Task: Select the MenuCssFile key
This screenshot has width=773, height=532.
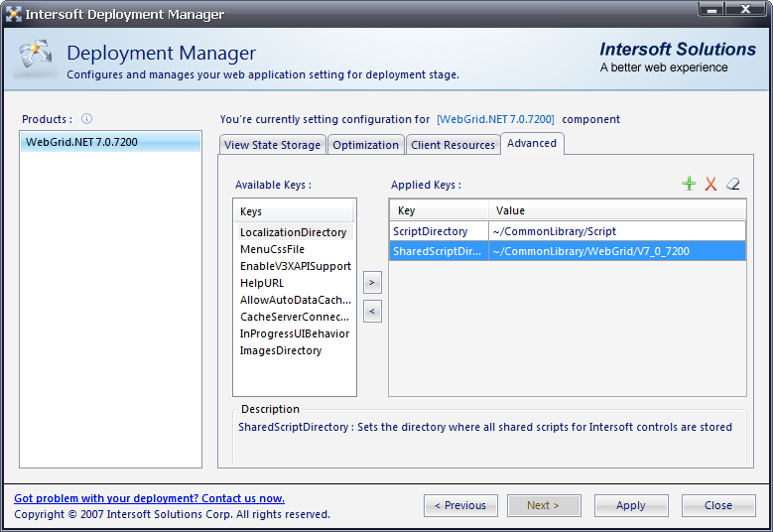Action: point(295,249)
